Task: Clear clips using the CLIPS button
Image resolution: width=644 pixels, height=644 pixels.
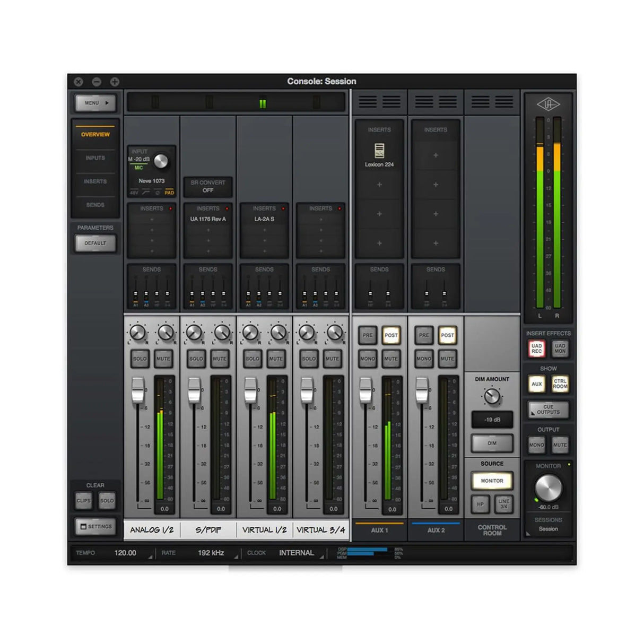Action: (x=83, y=500)
